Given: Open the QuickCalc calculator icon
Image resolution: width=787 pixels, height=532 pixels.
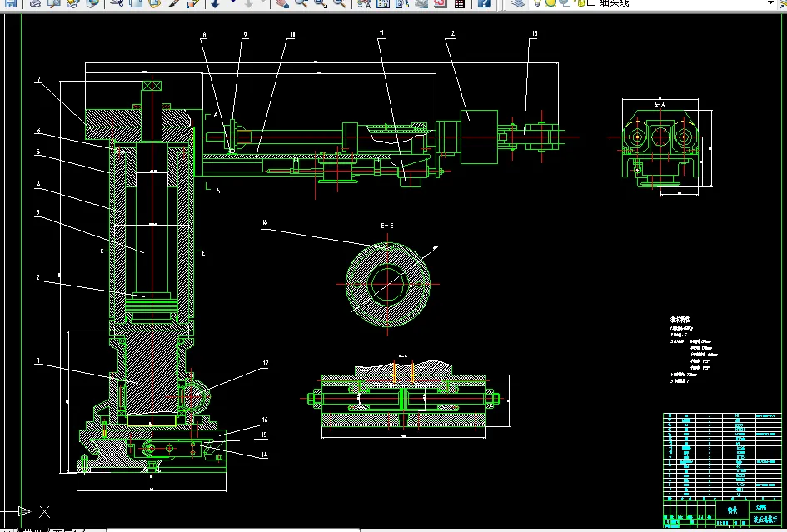Looking at the screenshot, I should click(x=459, y=3).
